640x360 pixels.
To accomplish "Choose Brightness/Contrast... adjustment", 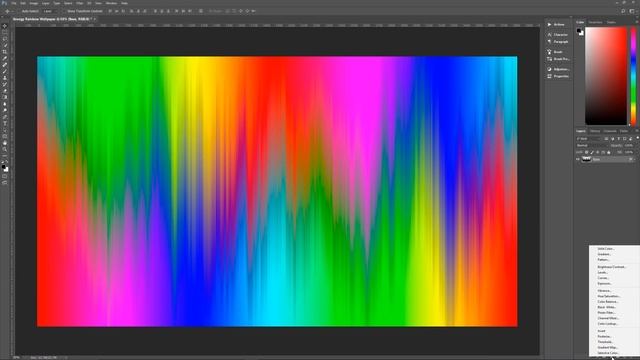I will tap(611, 267).
